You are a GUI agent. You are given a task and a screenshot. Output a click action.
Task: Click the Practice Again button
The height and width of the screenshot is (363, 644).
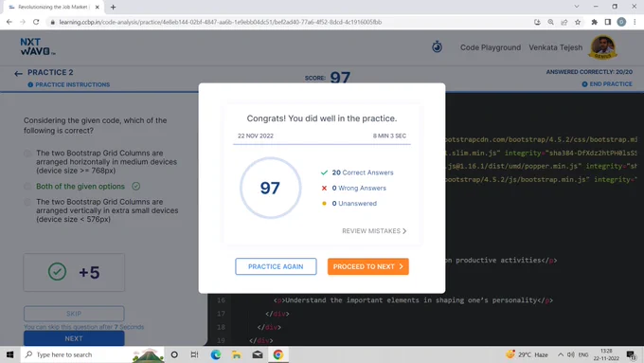(276, 266)
